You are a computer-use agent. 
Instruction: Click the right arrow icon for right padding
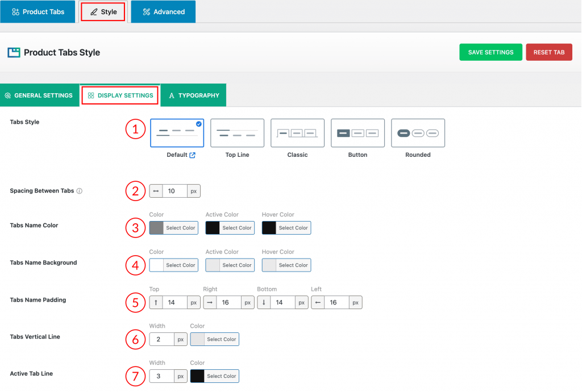tap(210, 303)
